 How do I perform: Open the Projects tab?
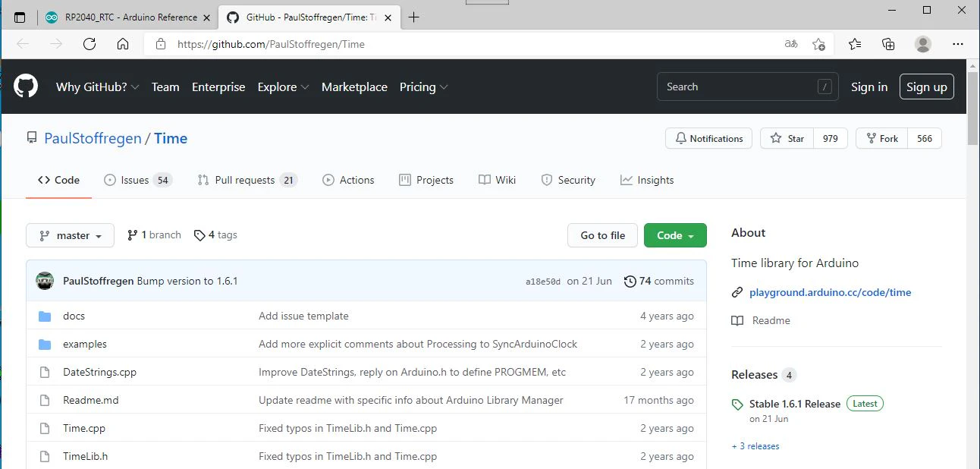pyautogui.click(x=426, y=180)
